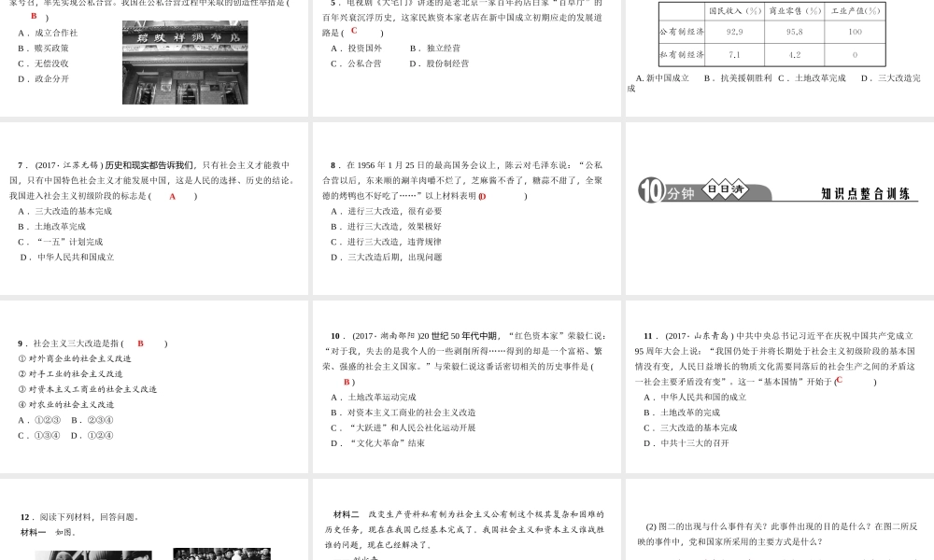This screenshot has width=934, height=560.
Task: Click the 国民收入(%) table header
Action: pyautogui.click(x=734, y=10)
